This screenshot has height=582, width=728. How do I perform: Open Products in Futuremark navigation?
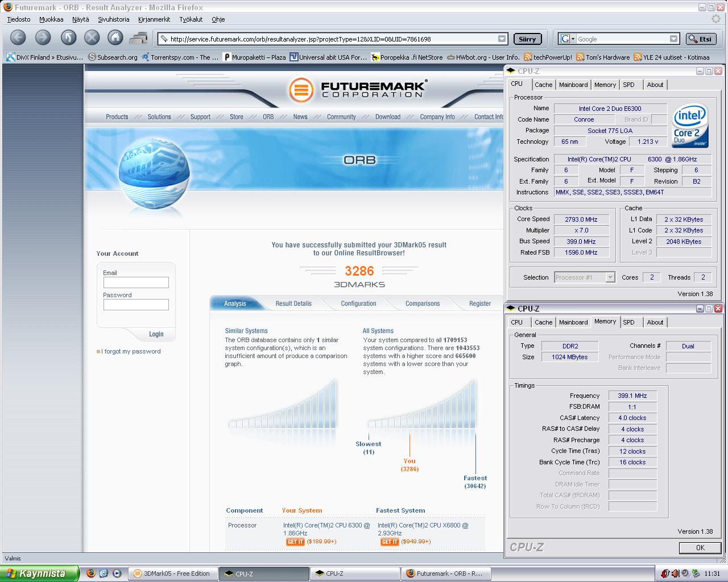click(x=117, y=117)
